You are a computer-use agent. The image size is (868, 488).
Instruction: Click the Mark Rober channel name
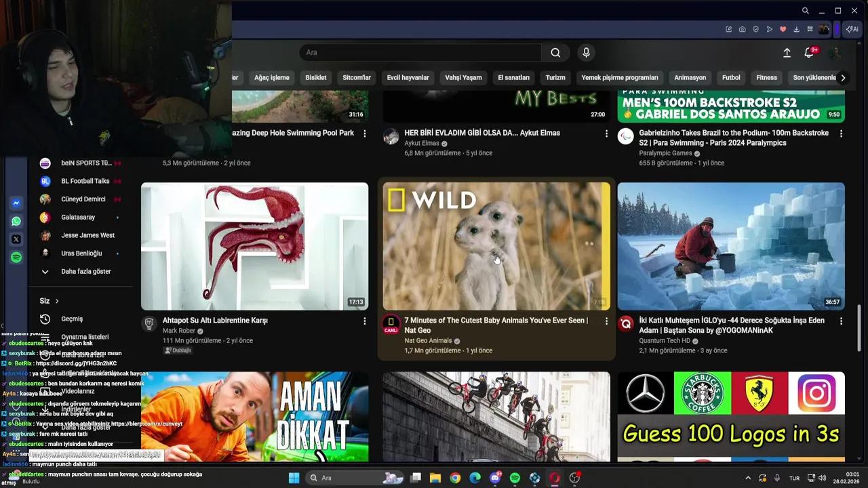coord(179,331)
